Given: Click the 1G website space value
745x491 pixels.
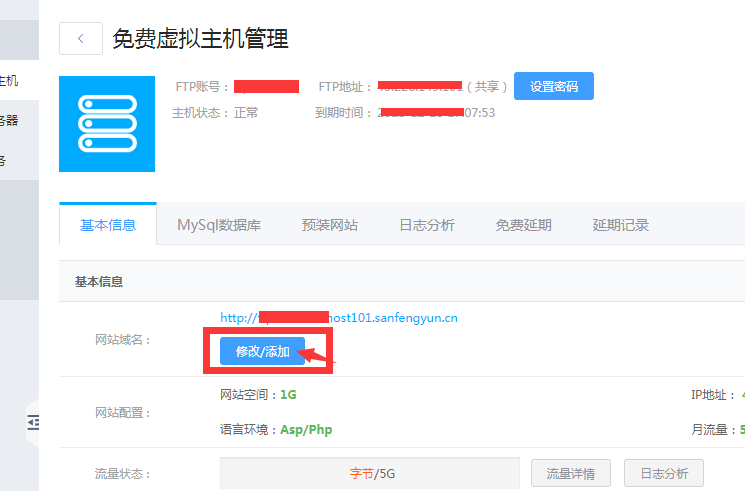Looking at the screenshot, I should (288, 394).
